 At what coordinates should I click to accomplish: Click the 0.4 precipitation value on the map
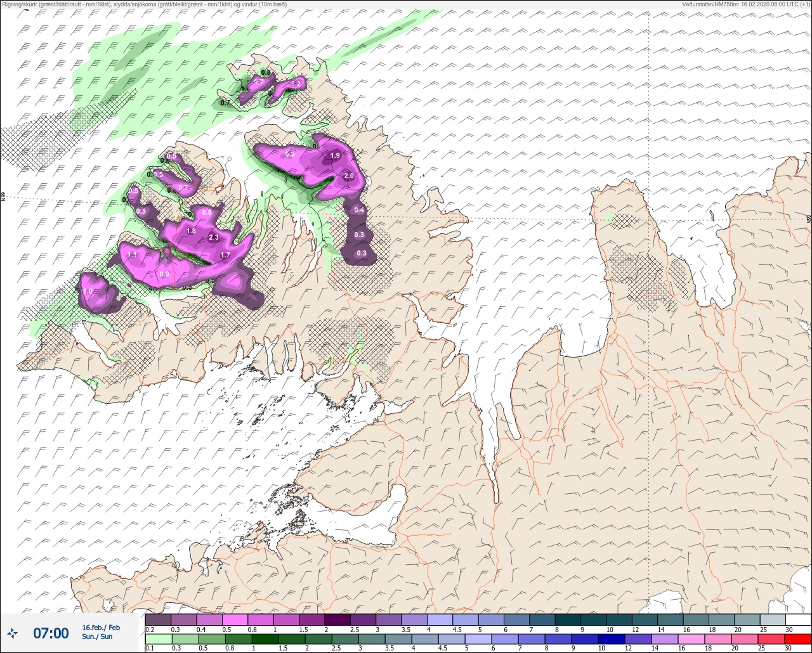click(x=359, y=210)
